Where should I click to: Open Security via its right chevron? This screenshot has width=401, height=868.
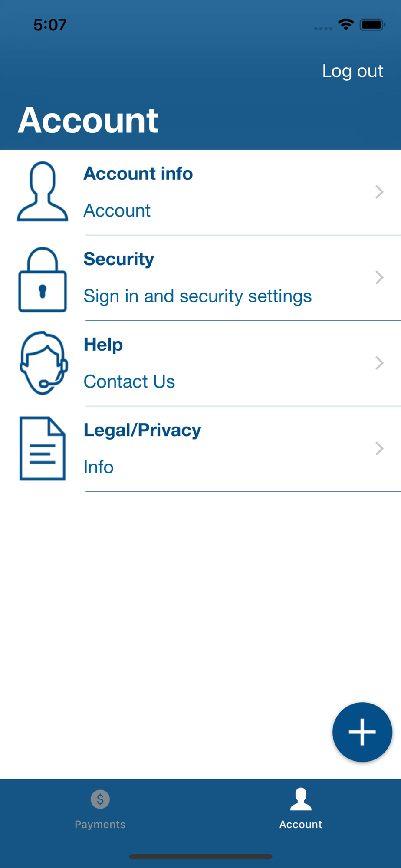[379, 277]
